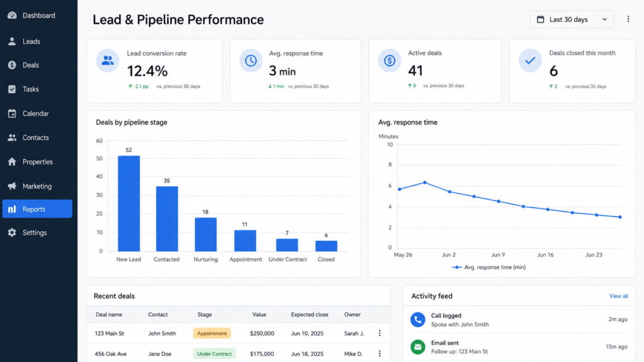This screenshot has height=362, width=644.
Task: Open the 456 Oak Ave row actions menu
Action: pos(379,353)
